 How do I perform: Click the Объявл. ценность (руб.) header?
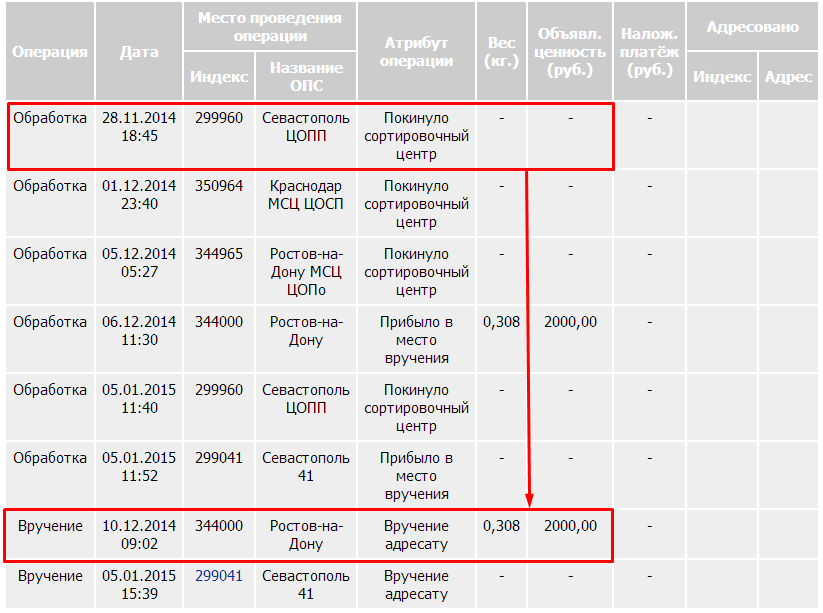point(570,52)
